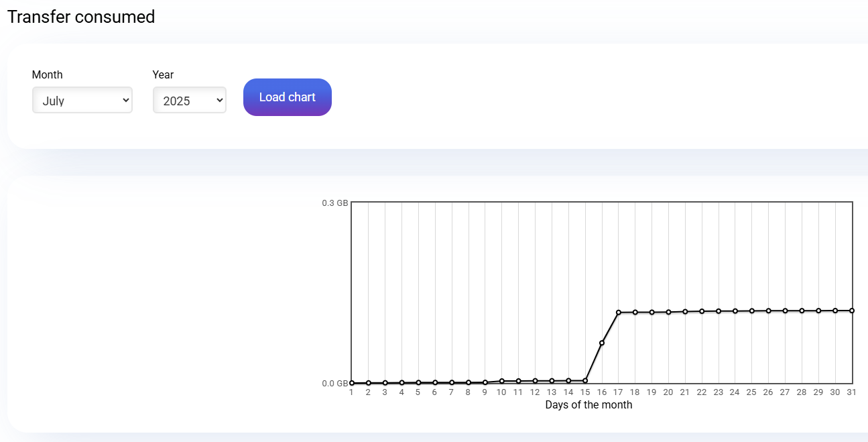Select the data point for day 5
The image size is (868, 442).
418,382
